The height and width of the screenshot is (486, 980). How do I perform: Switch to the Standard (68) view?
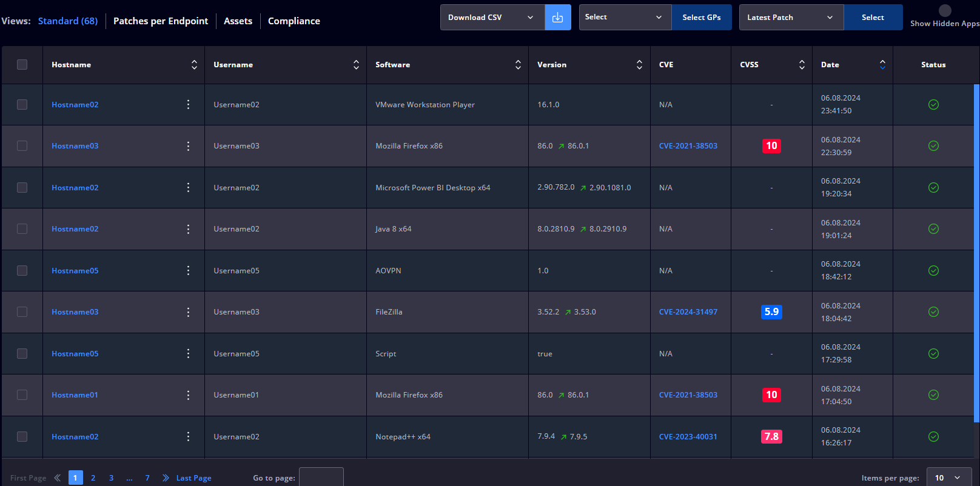pyautogui.click(x=68, y=21)
